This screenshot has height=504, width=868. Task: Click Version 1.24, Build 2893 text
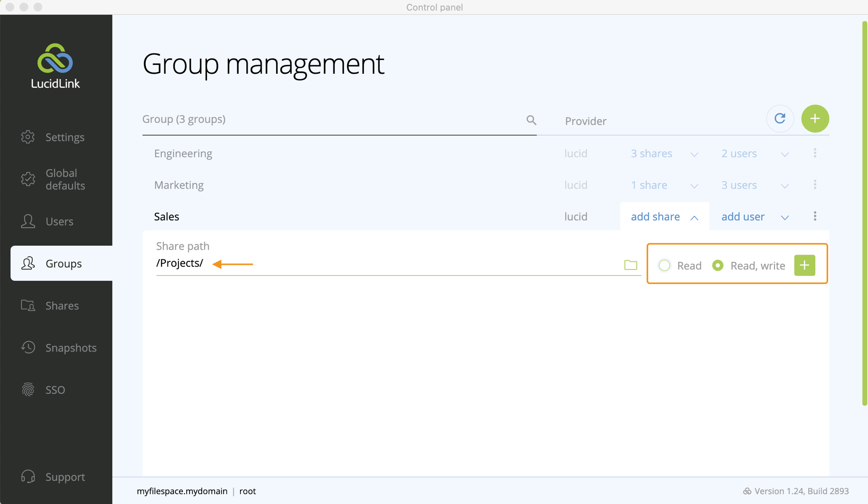pyautogui.click(x=801, y=491)
